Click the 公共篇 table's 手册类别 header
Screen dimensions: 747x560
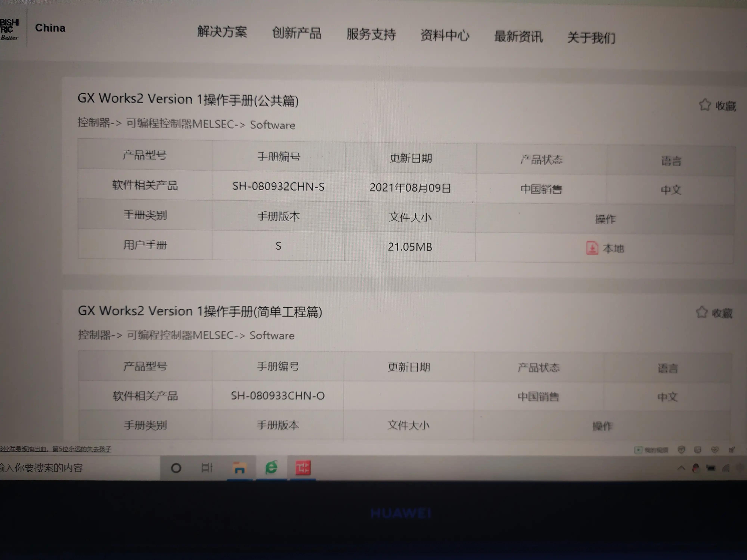[145, 215]
